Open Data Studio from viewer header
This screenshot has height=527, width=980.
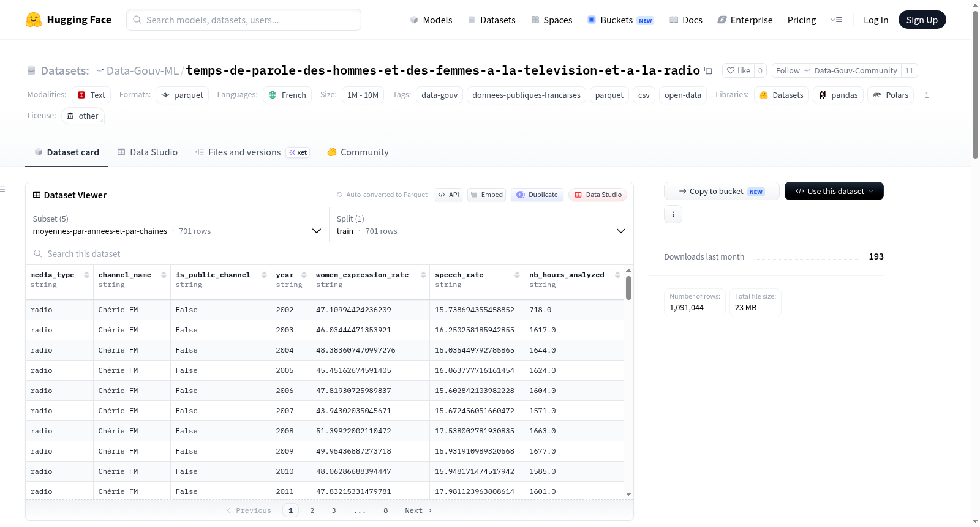(598, 195)
